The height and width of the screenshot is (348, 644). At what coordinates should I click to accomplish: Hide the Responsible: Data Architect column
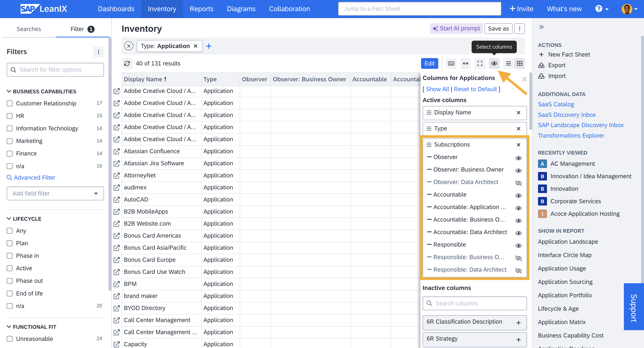[519, 270]
